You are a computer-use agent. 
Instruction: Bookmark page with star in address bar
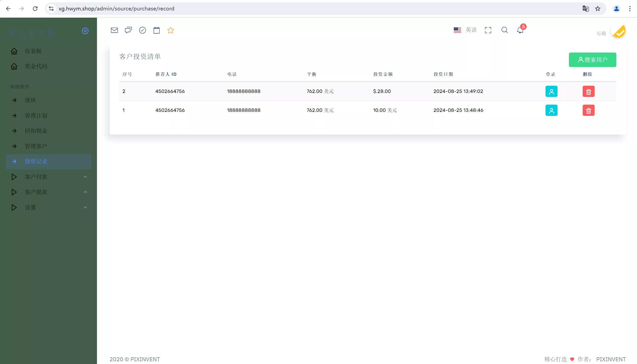pos(598,8)
